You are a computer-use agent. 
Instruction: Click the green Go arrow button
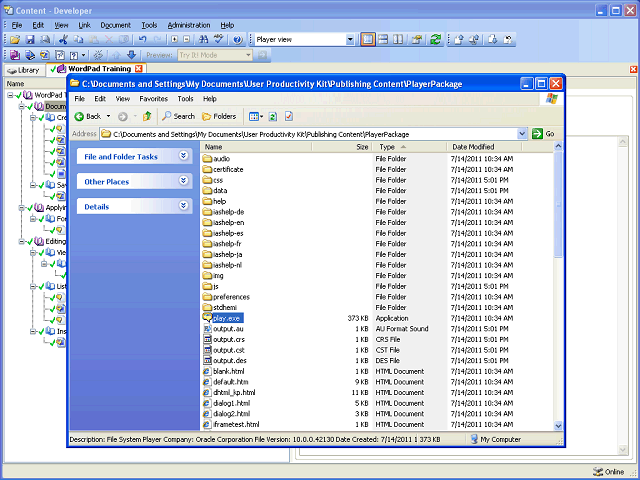pos(537,133)
